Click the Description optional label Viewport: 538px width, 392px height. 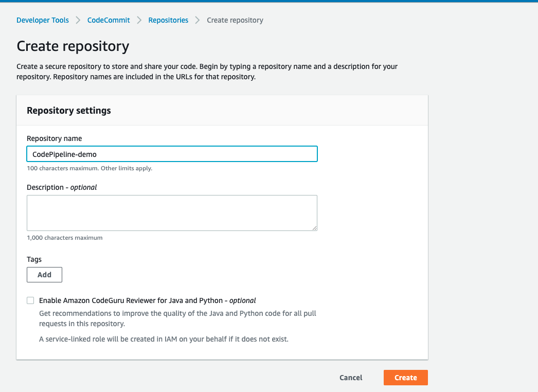[62, 187]
